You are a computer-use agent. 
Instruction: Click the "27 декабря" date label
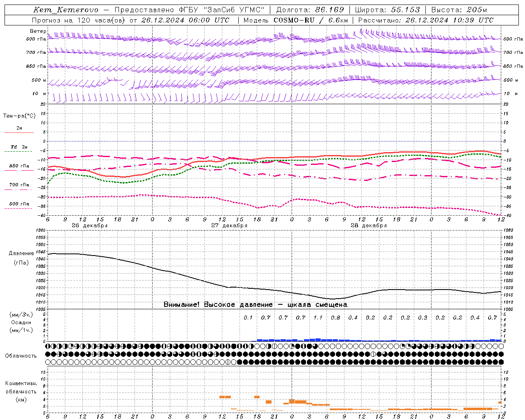click(229, 226)
